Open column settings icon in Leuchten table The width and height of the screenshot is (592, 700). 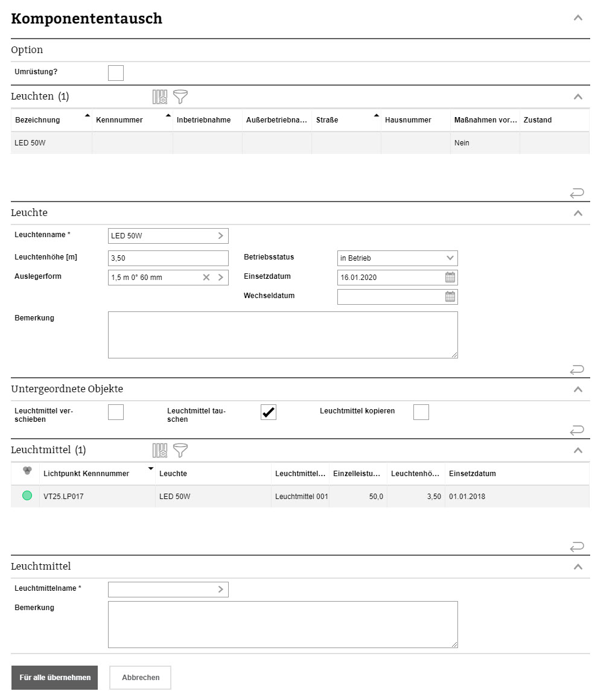(159, 97)
